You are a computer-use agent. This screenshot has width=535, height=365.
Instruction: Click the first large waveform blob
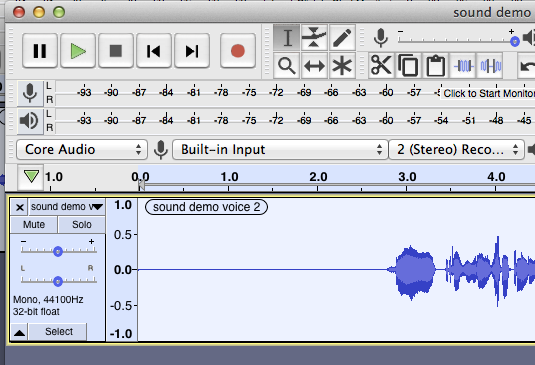415,271
